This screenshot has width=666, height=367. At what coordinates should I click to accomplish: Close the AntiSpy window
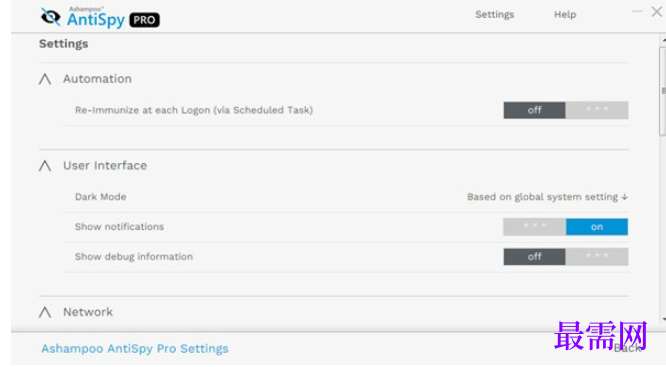tap(657, 11)
